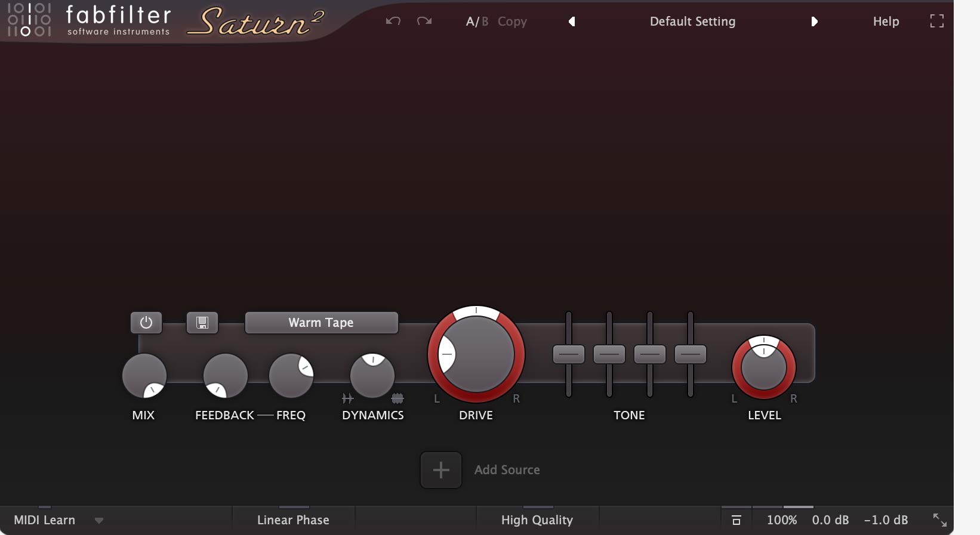Click the undo arrow icon
This screenshot has height=535, width=980.
pyautogui.click(x=393, y=21)
